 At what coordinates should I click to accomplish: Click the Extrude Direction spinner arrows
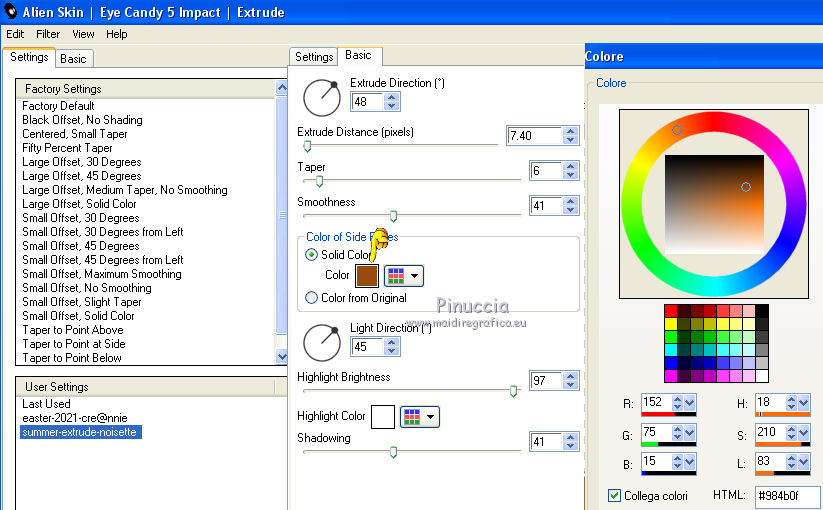(392, 101)
